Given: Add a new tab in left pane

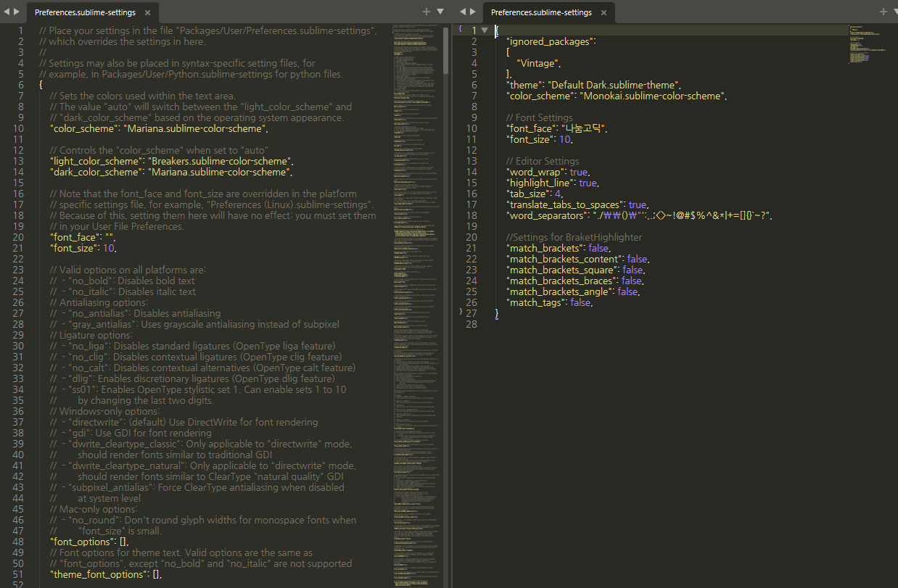Looking at the screenshot, I should pos(427,12).
